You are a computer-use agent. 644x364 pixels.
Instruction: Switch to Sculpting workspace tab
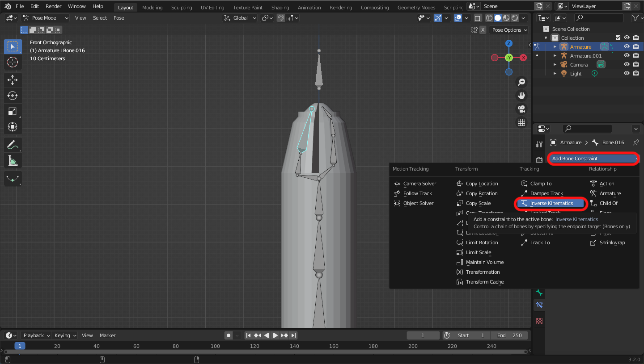pyautogui.click(x=182, y=7)
